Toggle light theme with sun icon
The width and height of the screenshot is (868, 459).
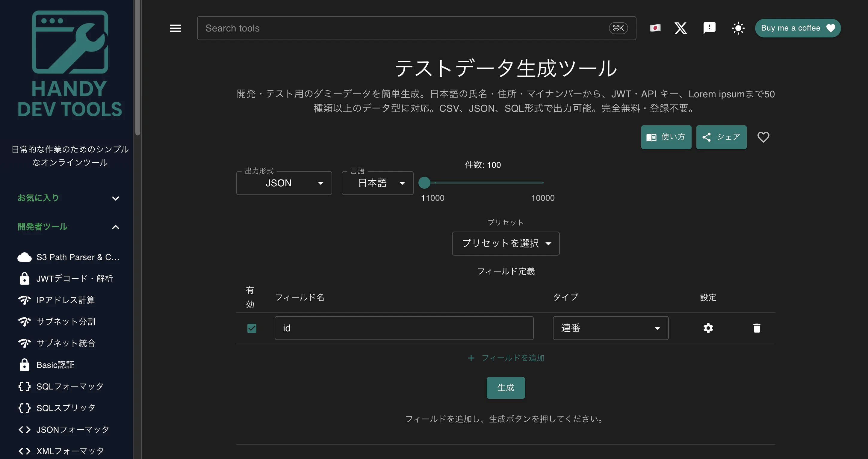tap(738, 28)
